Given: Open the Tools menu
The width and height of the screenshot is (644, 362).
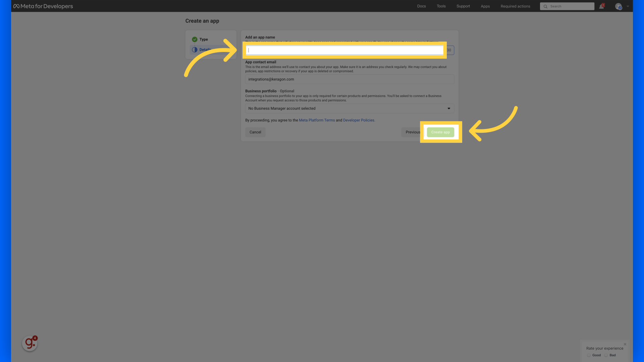Looking at the screenshot, I should [x=441, y=6].
